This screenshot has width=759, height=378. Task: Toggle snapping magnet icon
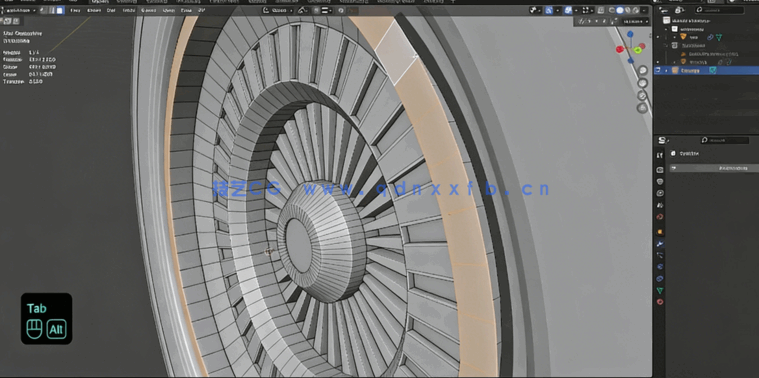click(x=316, y=10)
